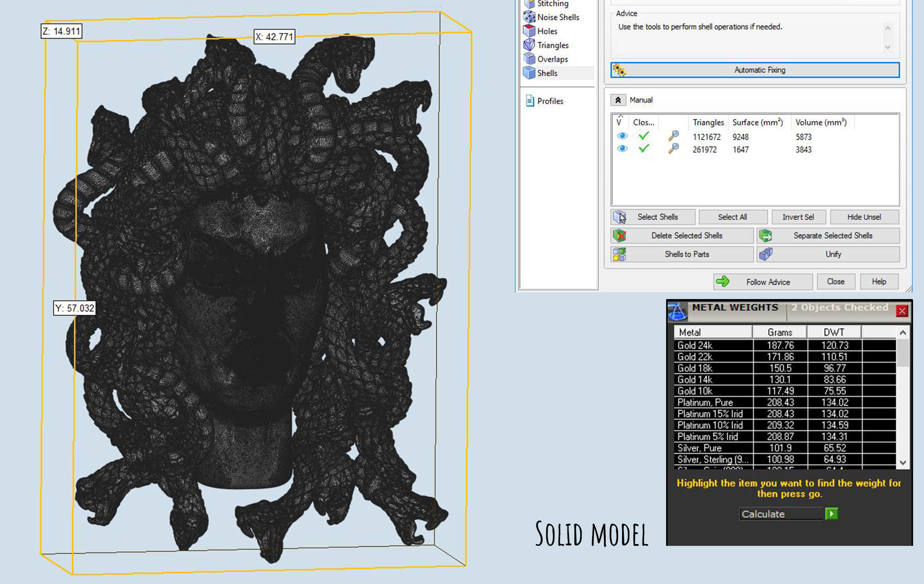Sort by the Triangles column header
Image resolution: width=924 pixels, height=584 pixels.
(x=708, y=123)
